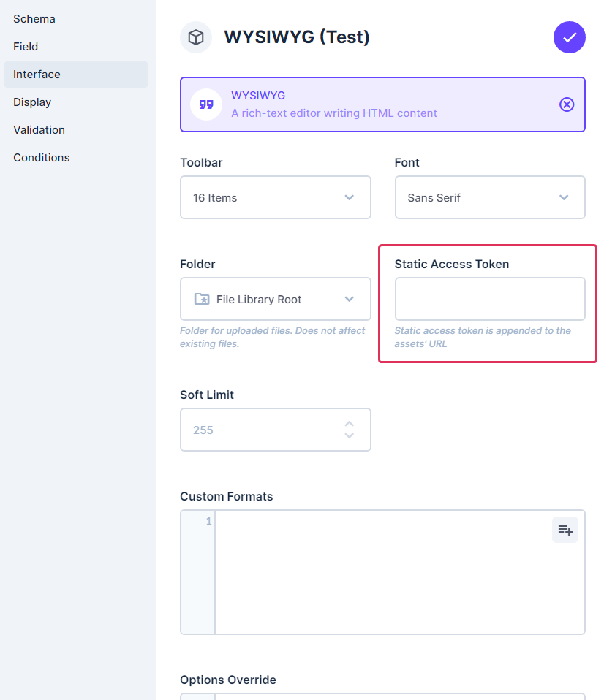
Task: Expand the Folder selection dropdown
Action: 350,299
